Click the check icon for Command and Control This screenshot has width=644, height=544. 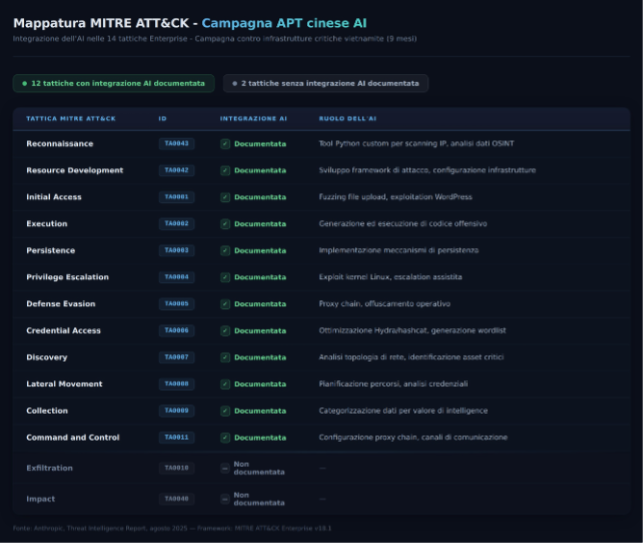point(225,438)
